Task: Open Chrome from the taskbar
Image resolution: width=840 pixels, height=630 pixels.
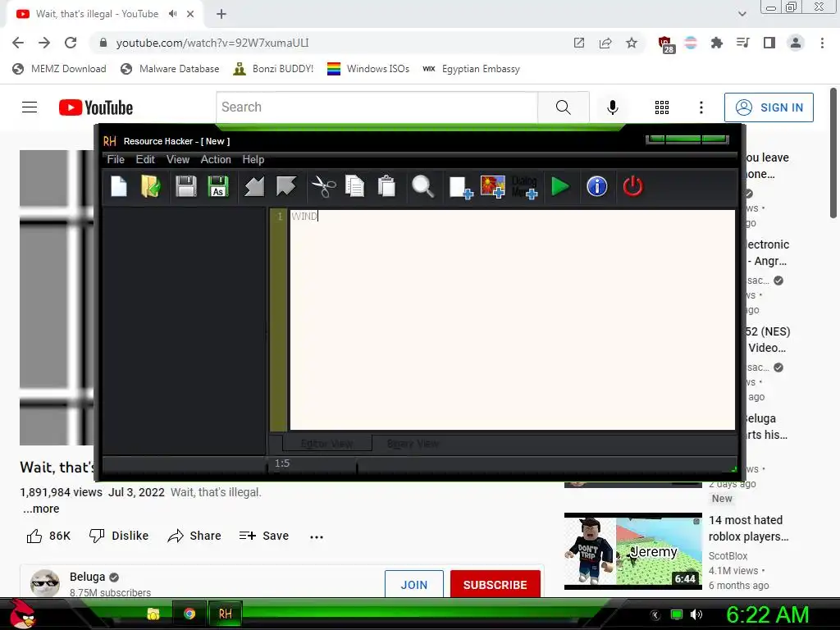Action: coord(189,614)
